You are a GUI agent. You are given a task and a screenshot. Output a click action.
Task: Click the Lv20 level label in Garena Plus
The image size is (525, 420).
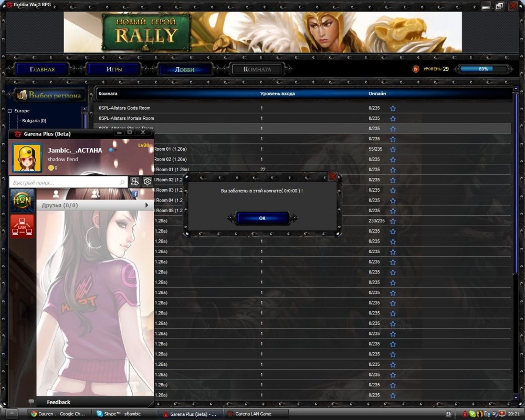pos(143,145)
